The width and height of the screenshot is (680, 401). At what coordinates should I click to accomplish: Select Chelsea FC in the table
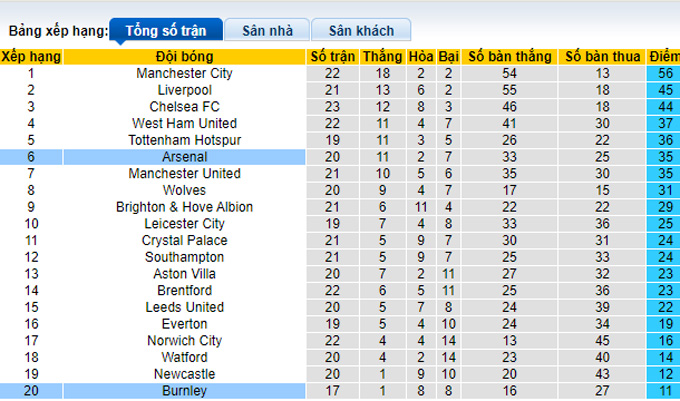(184, 106)
